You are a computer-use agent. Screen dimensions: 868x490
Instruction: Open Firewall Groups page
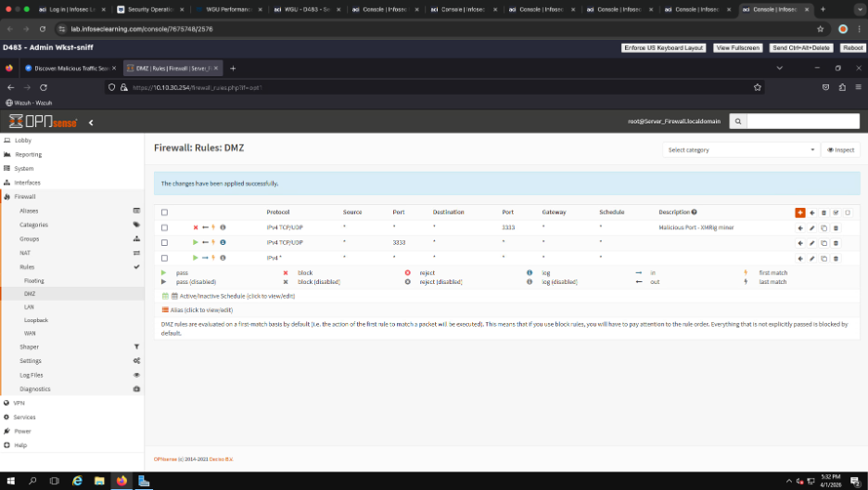[x=30, y=239]
